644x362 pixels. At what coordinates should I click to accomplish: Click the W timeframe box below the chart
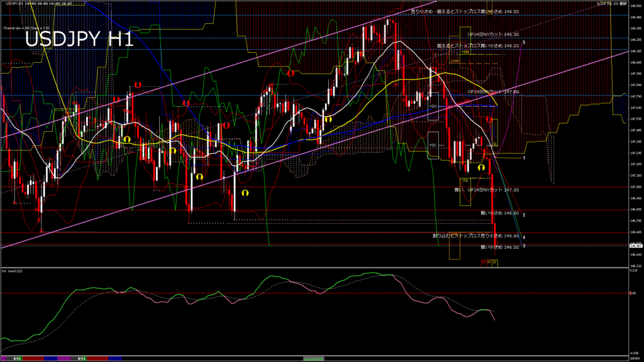point(489,261)
